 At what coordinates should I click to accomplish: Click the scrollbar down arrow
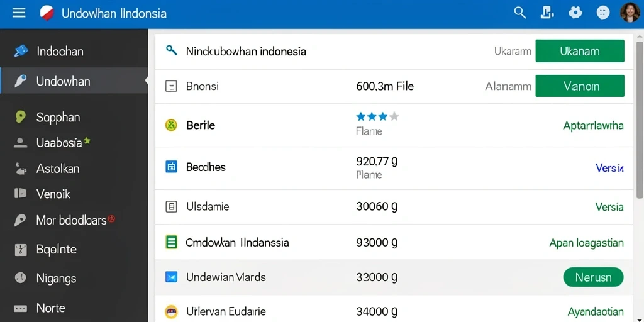pyautogui.click(x=639, y=319)
